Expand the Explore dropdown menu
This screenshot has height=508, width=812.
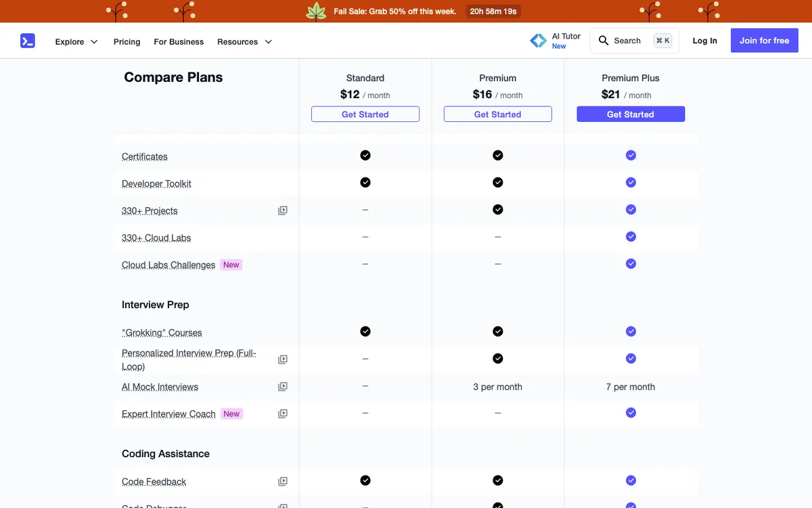(x=76, y=41)
